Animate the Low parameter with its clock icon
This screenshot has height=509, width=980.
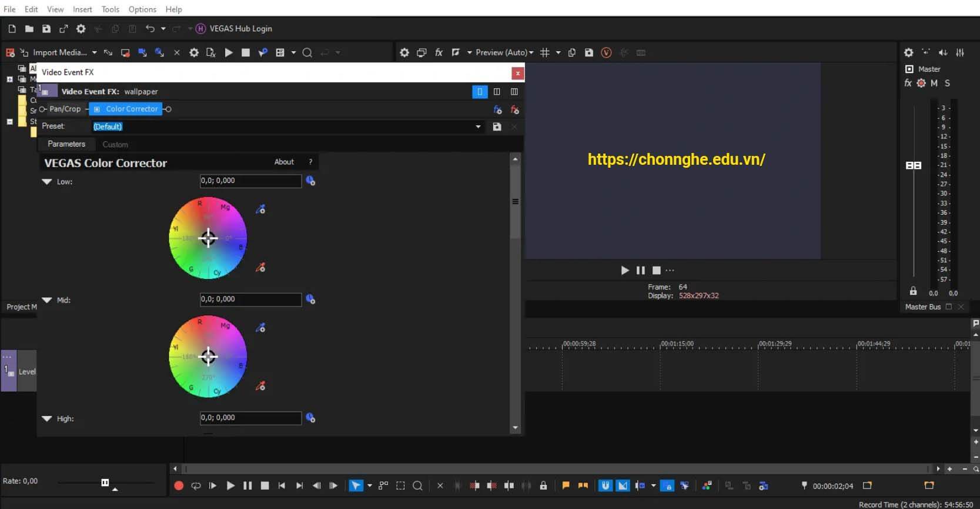(x=310, y=181)
